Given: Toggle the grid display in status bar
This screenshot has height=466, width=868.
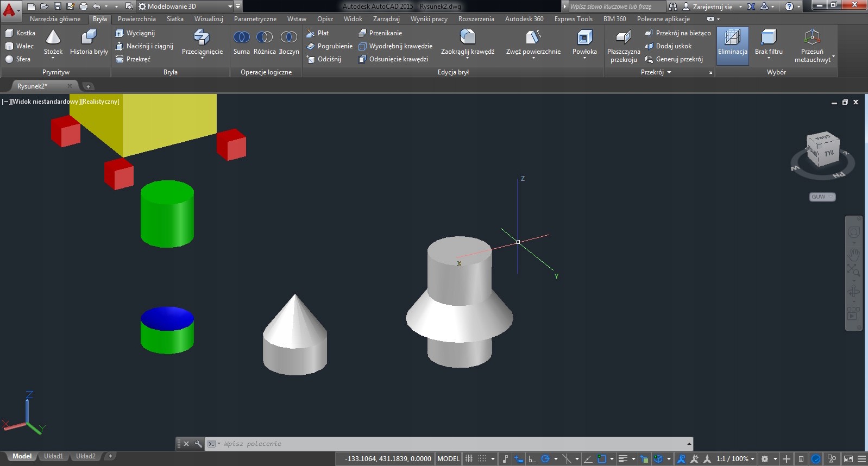Looking at the screenshot, I should pos(469,459).
